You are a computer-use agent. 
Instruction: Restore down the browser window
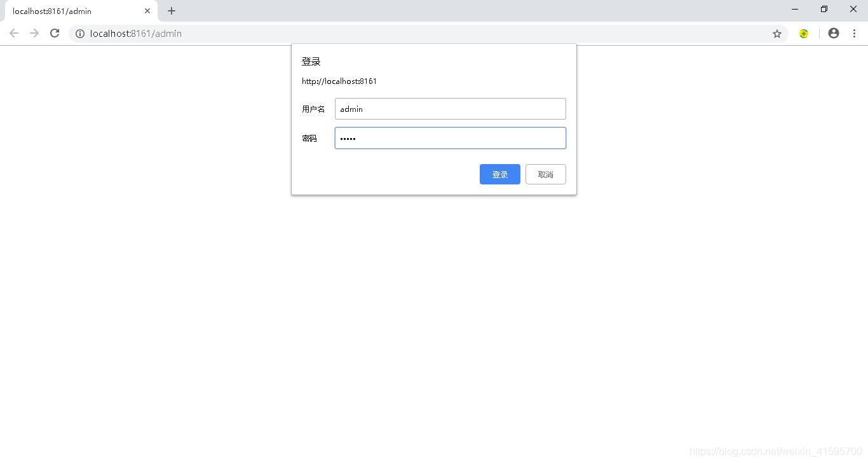[x=824, y=9]
